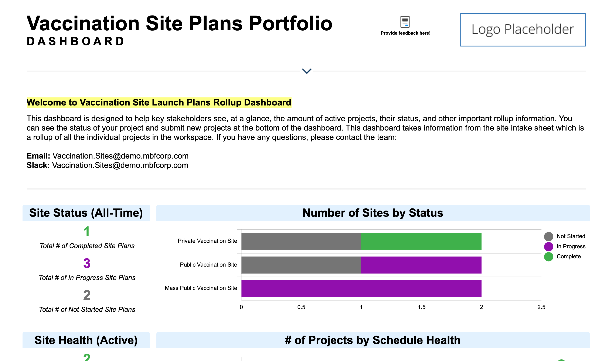The width and height of the screenshot is (612, 364).
Task: Select the gray Private Vaccination Site bar segment
Action: 301,241
